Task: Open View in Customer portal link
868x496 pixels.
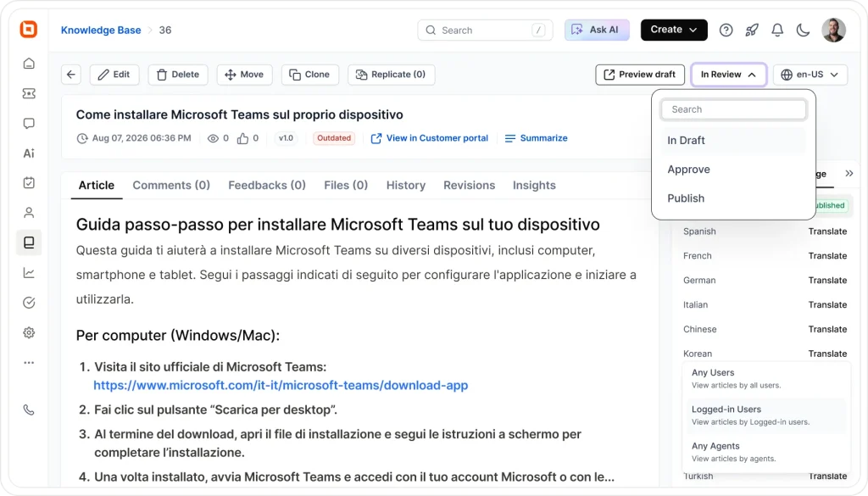Action: (430, 138)
